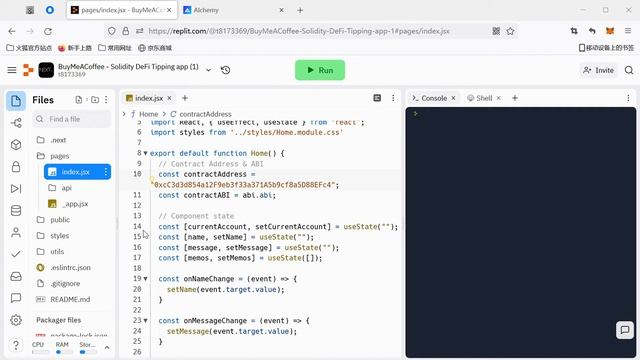Expand the breadcrumb arrow before Home

point(124,114)
